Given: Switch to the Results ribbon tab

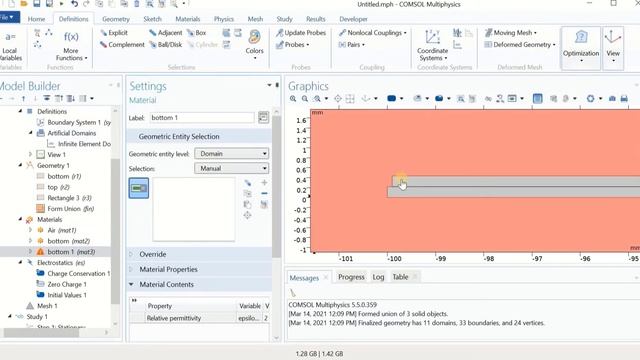Looking at the screenshot, I should tap(316, 19).
